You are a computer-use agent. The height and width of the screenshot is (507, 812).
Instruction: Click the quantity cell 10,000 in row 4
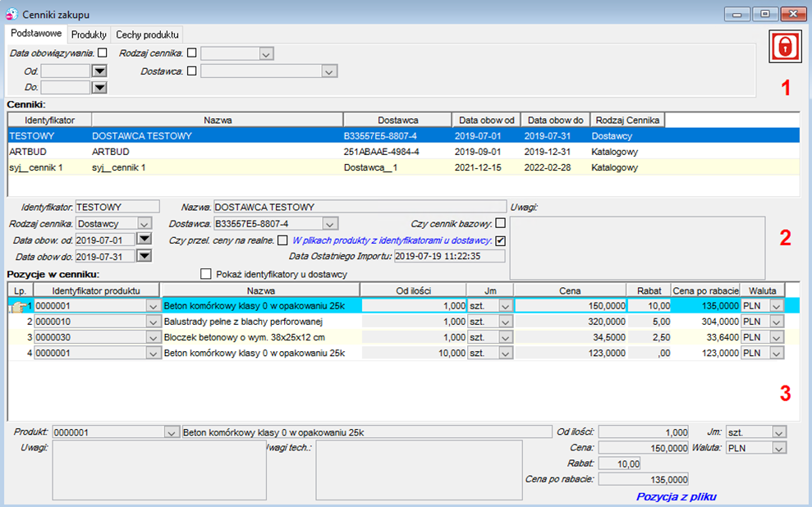(414, 354)
